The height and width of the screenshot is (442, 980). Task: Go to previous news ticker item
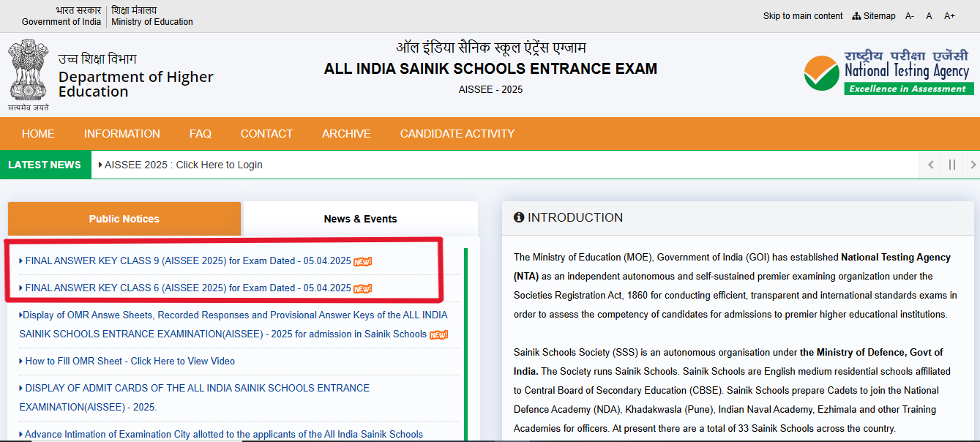point(930,165)
